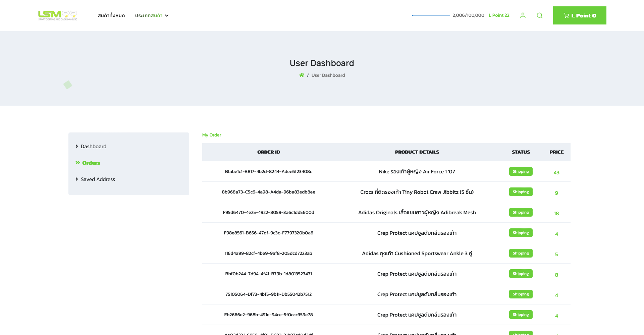Select order ID starting with Bfabe1c1
The image size is (644, 335).
(x=268, y=172)
